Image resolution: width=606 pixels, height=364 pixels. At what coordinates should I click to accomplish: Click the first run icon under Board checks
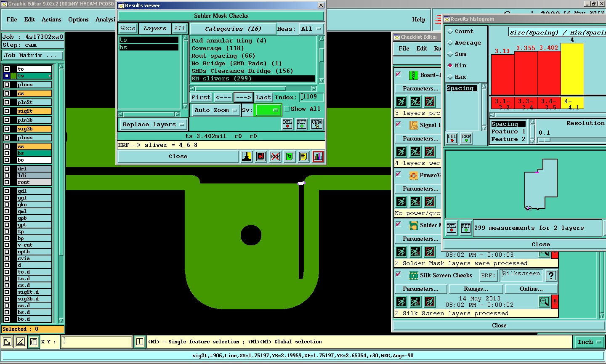(x=401, y=101)
